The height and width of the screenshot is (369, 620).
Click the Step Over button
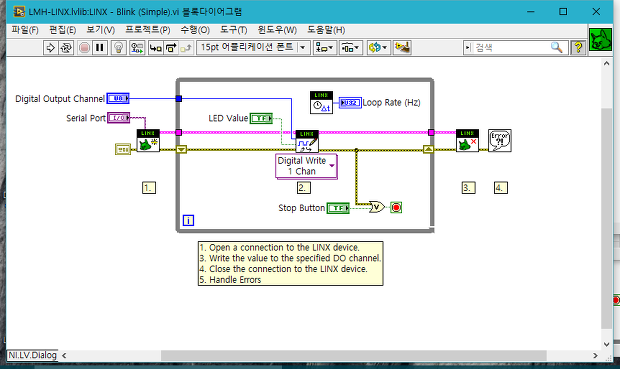click(x=171, y=48)
